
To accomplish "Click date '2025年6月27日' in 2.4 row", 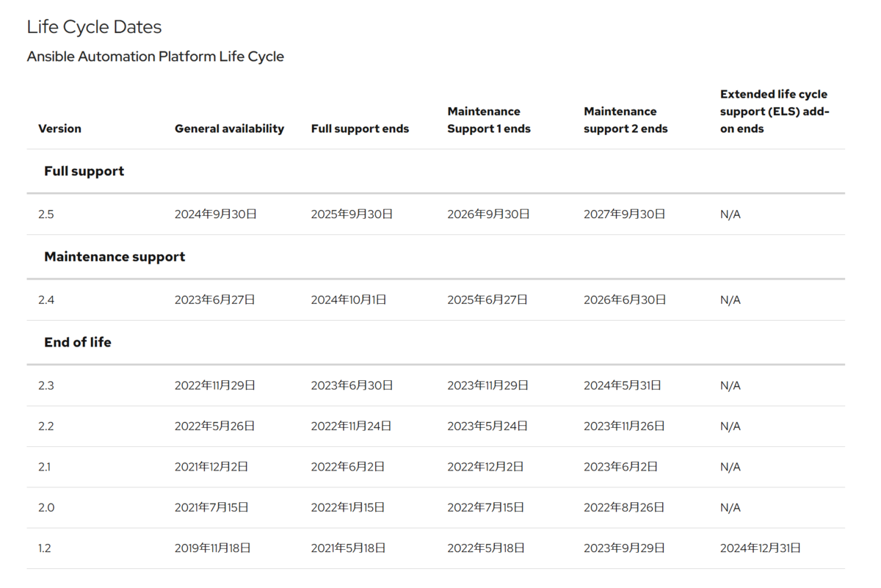I will click(x=488, y=300).
